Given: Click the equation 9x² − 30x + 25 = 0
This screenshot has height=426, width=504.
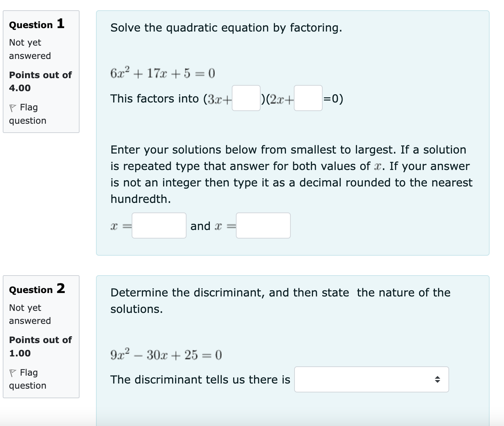Looking at the screenshot, I should tap(166, 354).
